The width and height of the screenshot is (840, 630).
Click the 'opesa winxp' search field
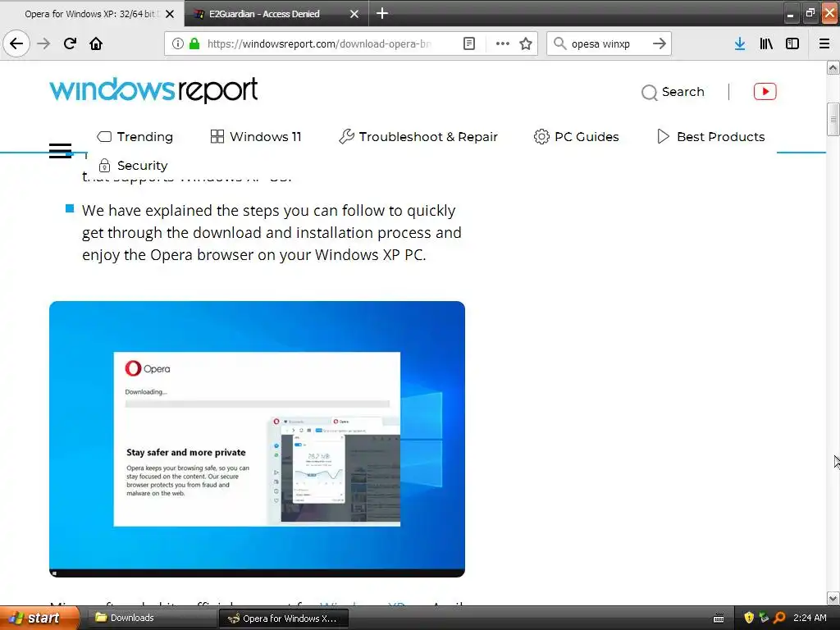pyautogui.click(x=609, y=43)
